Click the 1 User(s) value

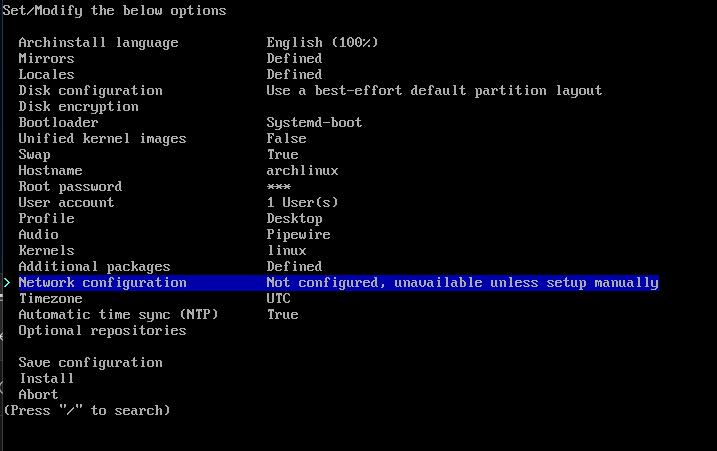302,203
